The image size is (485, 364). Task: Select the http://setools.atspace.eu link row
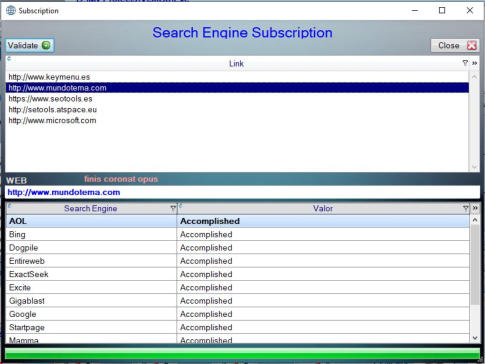pyautogui.click(x=237, y=110)
